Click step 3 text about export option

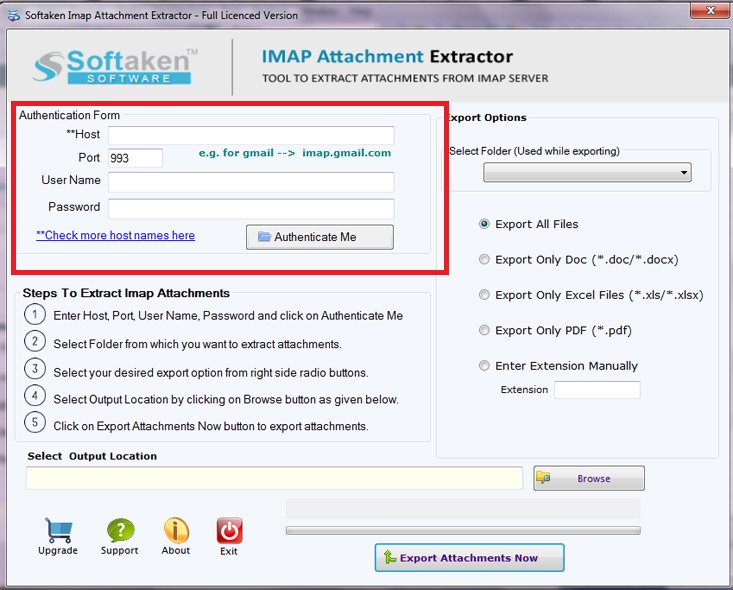tap(211, 373)
